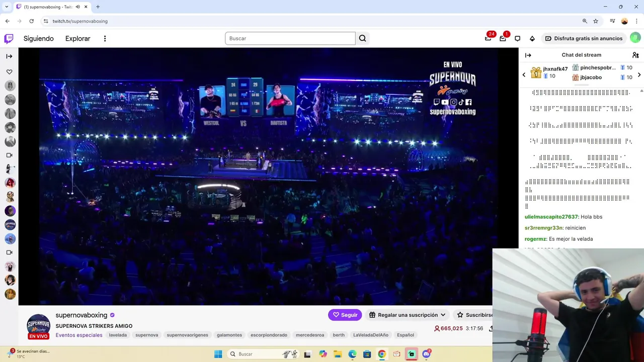The height and width of the screenshot is (362, 644).
Task: Open the chat community users icon
Action: click(635, 55)
